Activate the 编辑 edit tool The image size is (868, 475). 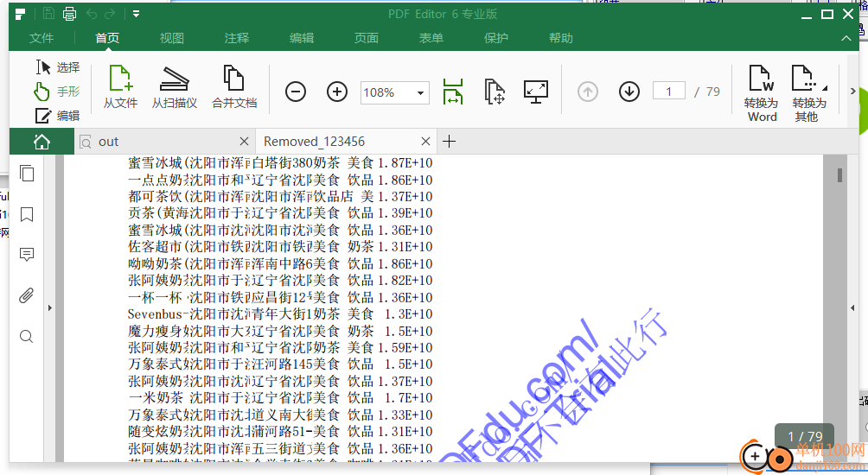(x=58, y=116)
